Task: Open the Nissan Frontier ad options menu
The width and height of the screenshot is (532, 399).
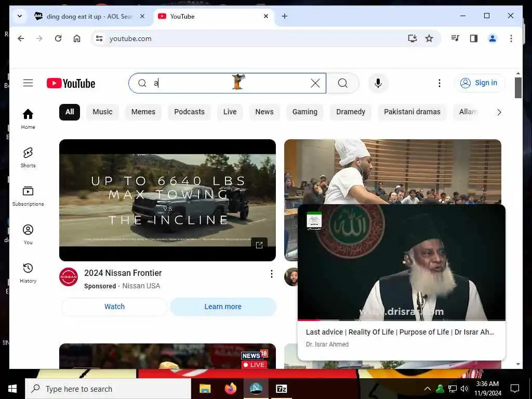Action: pyautogui.click(x=271, y=274)
